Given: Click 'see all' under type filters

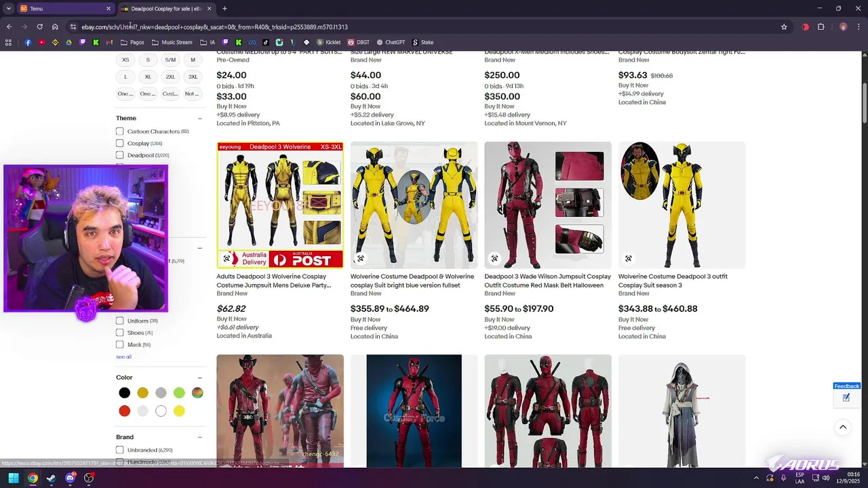Looking at the screenshot, I should click(x=123, y=357).
